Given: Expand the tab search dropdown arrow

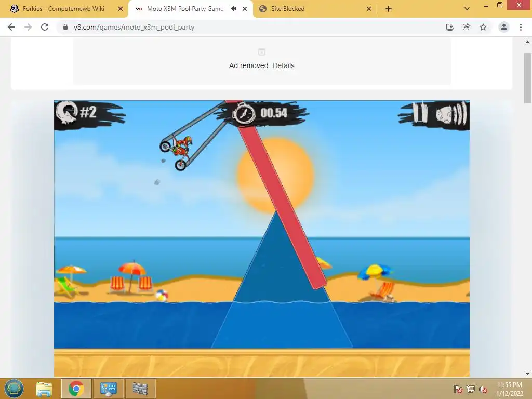Looking at the screenshot, I should click(467, 9).
